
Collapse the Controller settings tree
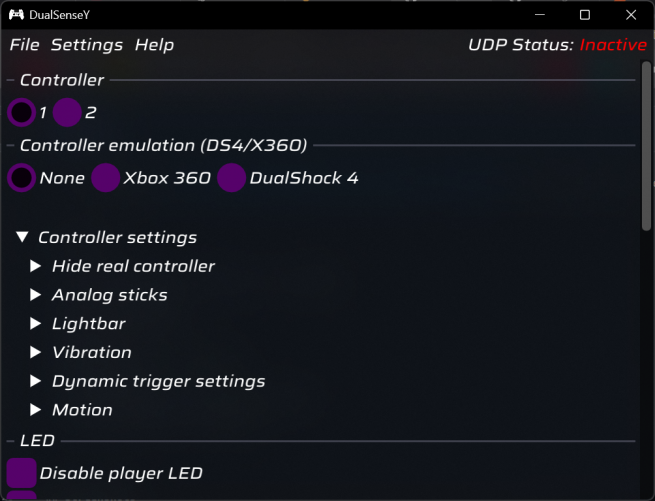(22, 238)
